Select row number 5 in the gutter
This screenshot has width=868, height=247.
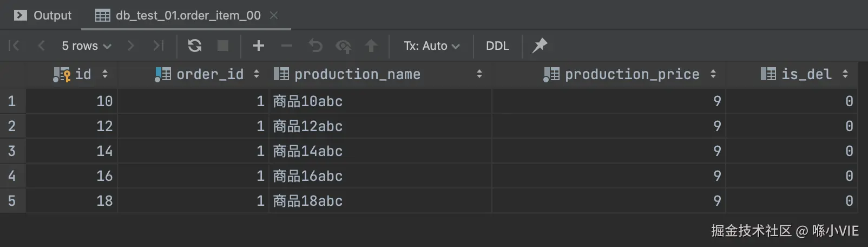(12, 201)
